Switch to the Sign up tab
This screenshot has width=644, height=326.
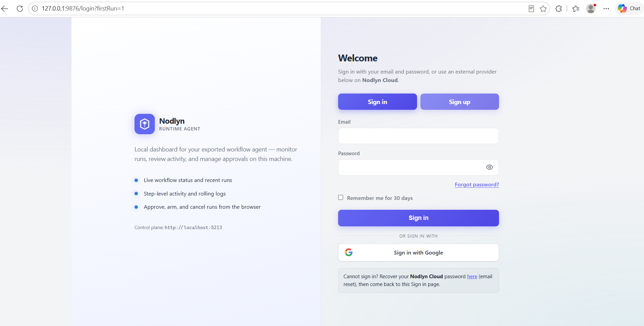click(460, 102)
